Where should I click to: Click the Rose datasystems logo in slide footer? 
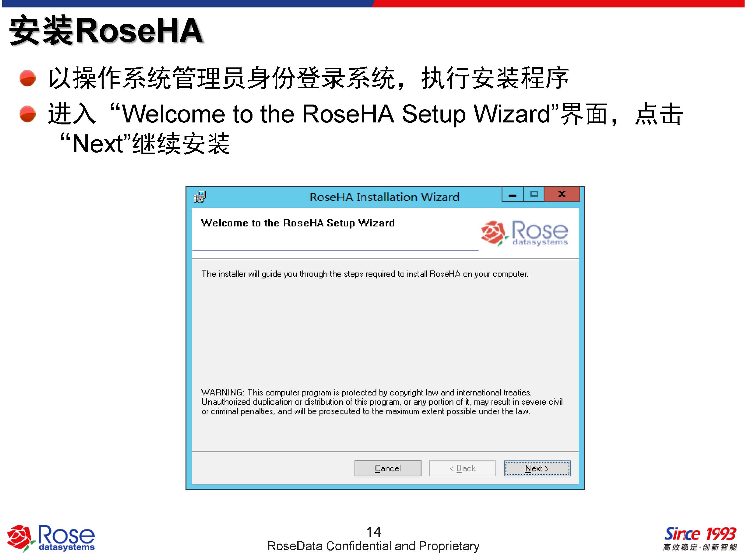pos(51,538)
